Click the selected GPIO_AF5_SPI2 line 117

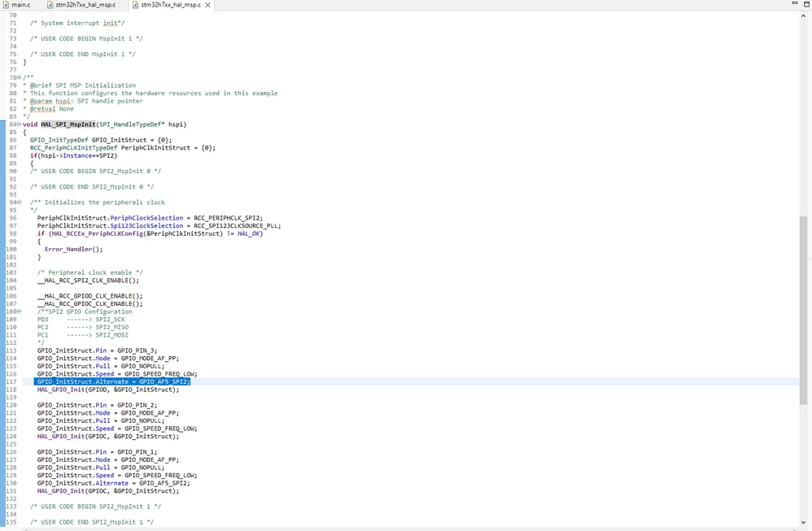[x=112, y=381]
